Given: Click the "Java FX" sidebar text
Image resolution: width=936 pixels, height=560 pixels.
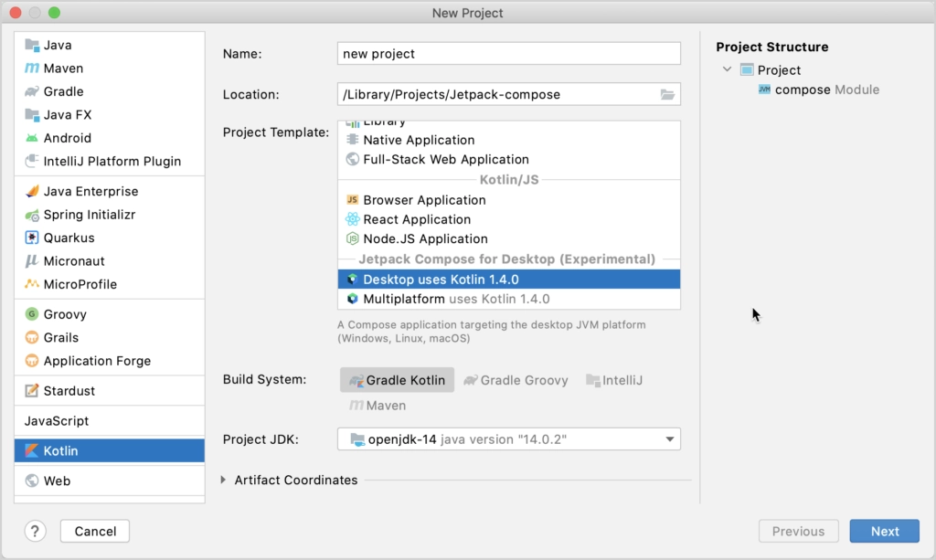Looking at the screenshot, I should [x=68, y=114].
